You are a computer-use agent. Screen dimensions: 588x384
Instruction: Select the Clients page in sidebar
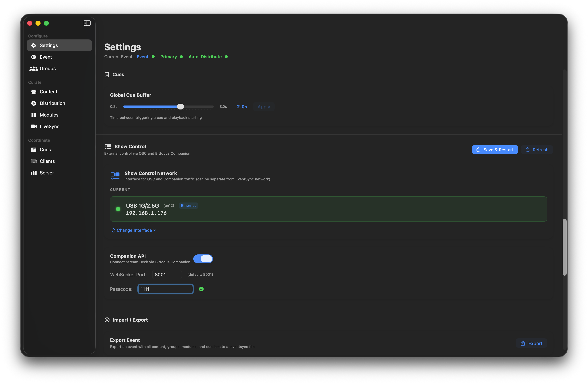pos(59,161)
